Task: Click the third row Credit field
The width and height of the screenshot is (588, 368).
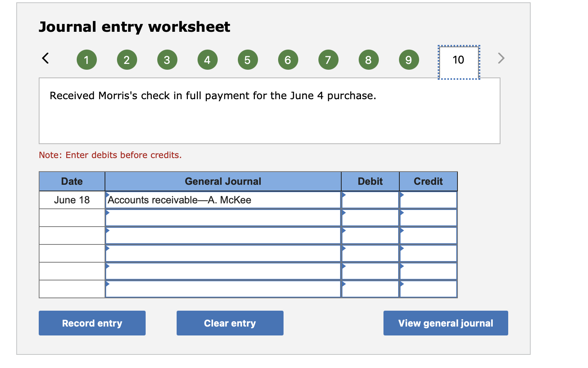Action: [428, 236]
